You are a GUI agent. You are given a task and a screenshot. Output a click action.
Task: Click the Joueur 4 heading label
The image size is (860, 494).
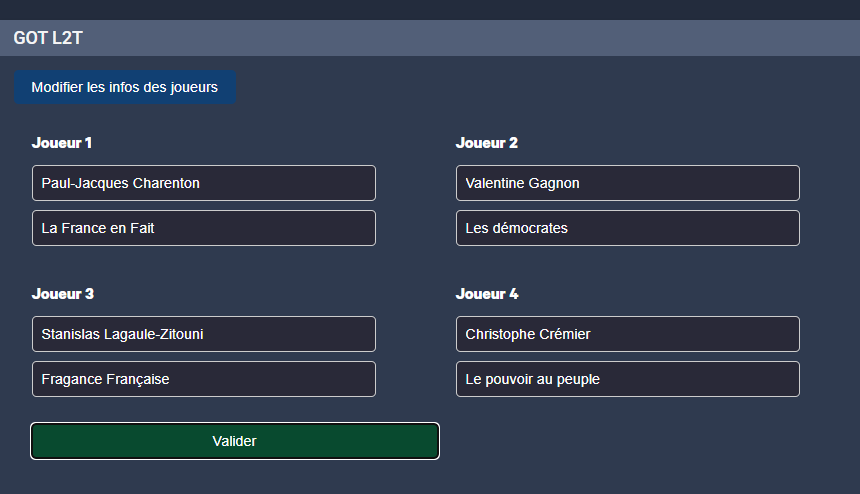tap(486, 294)
